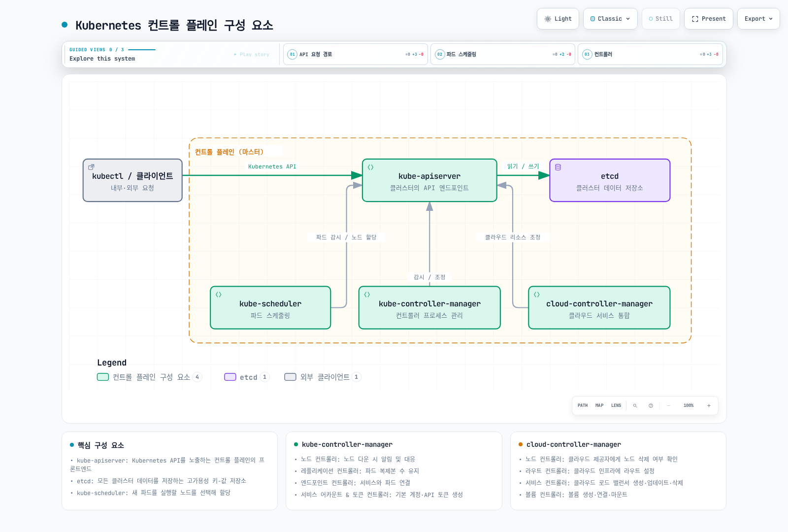This screenshot has width=788, height=532.
Task: Toggle legend filter 외부 클라이언트
Action: pyautogui.click(x=323, y=377)
